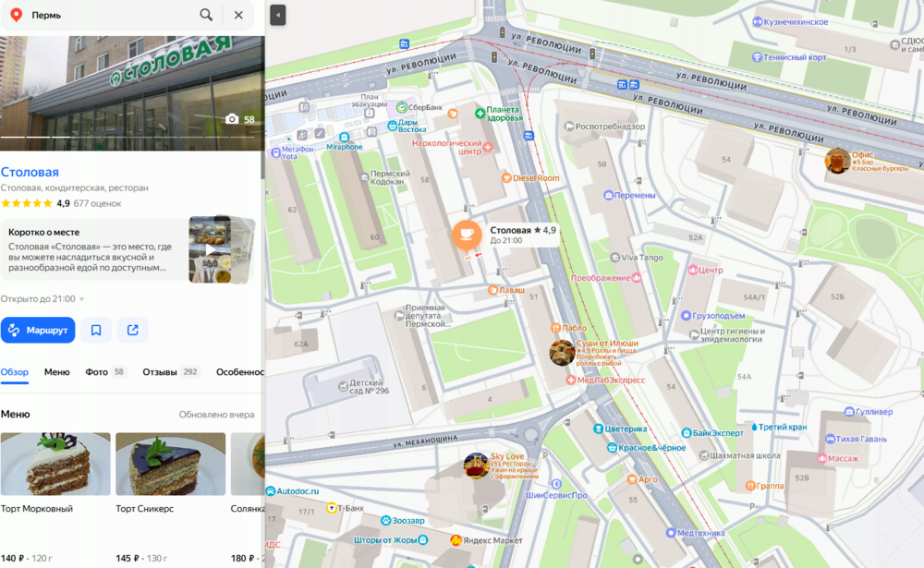Save place with bookmark icon
Image resolution: width=924 pixels, height=568 pixels.
96,330
